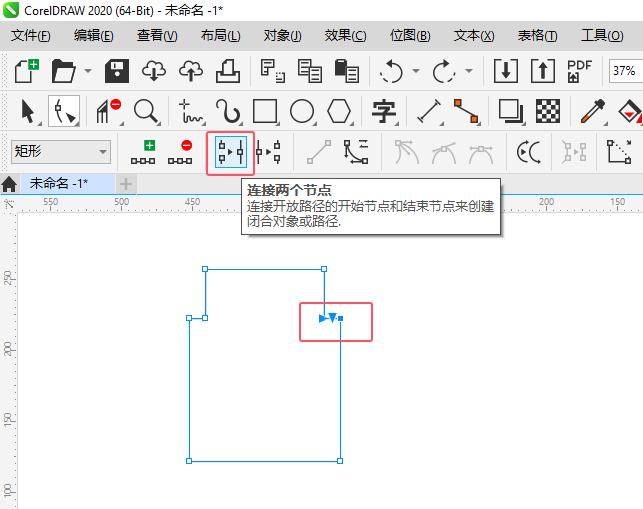Screen dimensions: 643x509
Task: Open the 编辑(E) menu
Action: pyautogui.click(x=93, y=36)
